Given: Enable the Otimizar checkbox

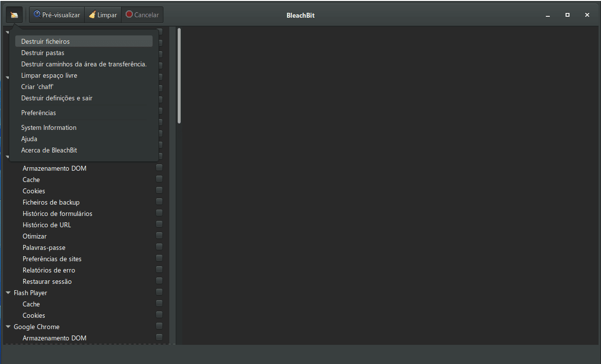Looking at the screenshot, I should click(x=159, y=236).
